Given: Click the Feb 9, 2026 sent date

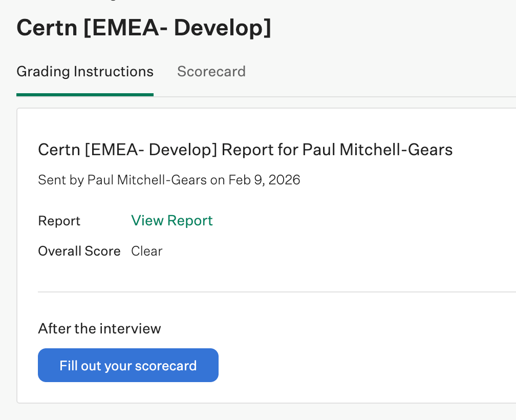Looking at the screenshot, I should [x=264, y=180].
